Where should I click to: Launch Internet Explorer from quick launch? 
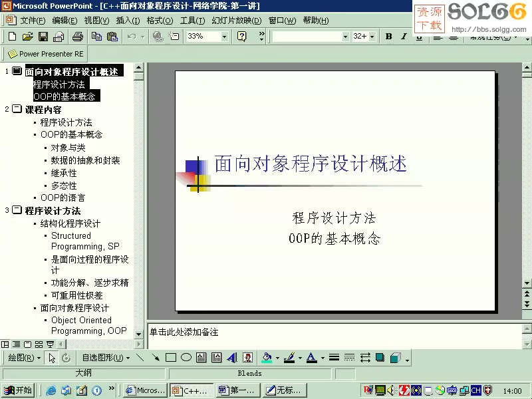(51, 390)
